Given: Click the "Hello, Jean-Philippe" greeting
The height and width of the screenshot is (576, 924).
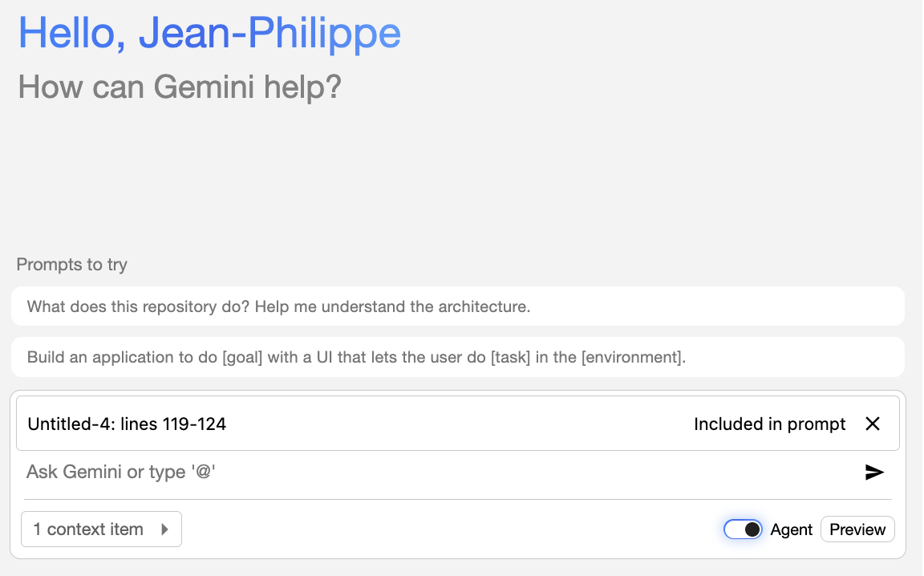Looking at the screenshot, I should tap(209, 34).
